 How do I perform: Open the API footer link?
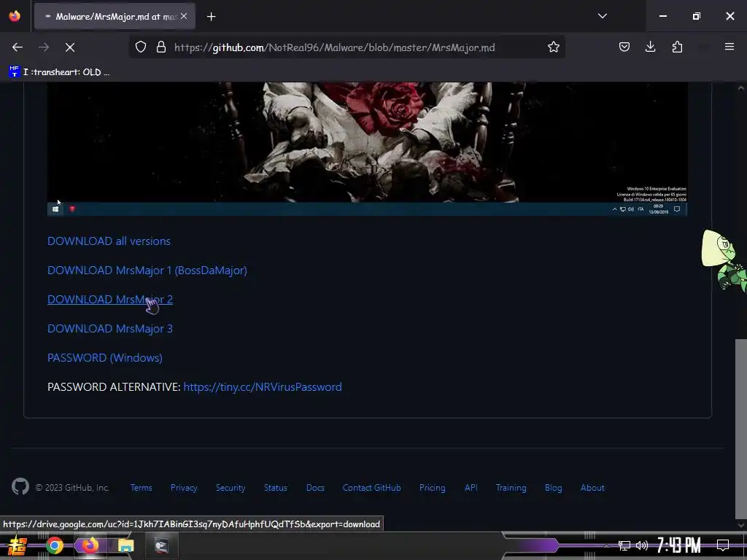click(471, 488)
